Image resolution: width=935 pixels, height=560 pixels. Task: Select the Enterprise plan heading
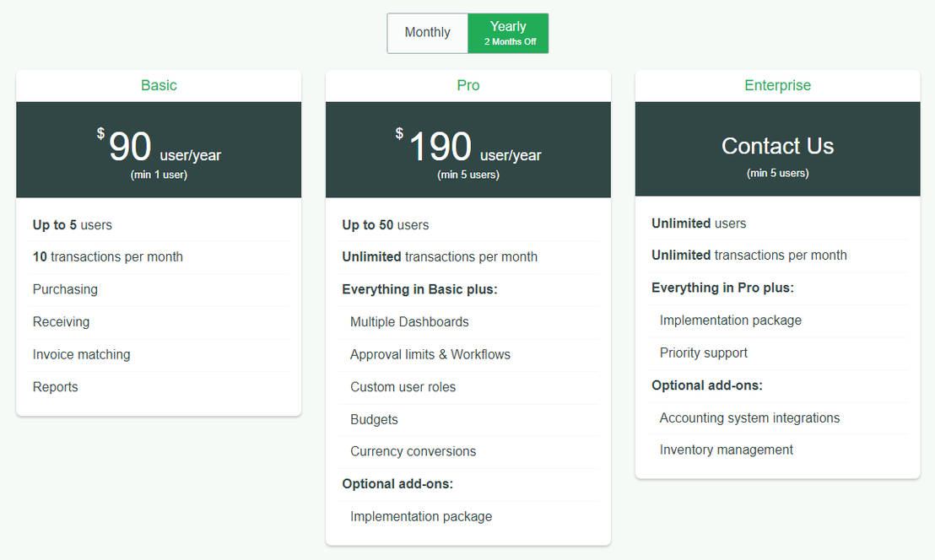tap(777, 85)
